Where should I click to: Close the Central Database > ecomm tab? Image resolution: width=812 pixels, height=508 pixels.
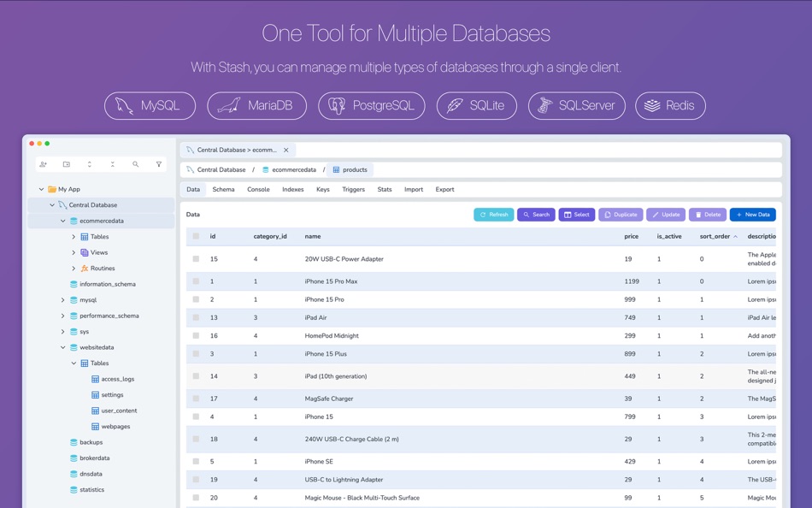coord(285,150)
